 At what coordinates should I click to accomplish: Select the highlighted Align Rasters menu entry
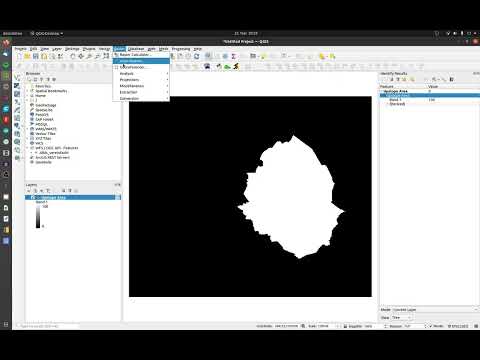coord(141,61)
